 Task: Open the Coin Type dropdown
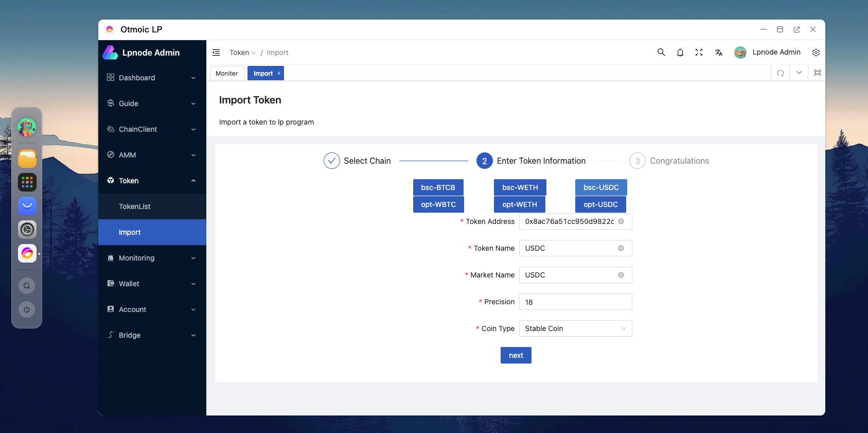(x=575, y=328)
